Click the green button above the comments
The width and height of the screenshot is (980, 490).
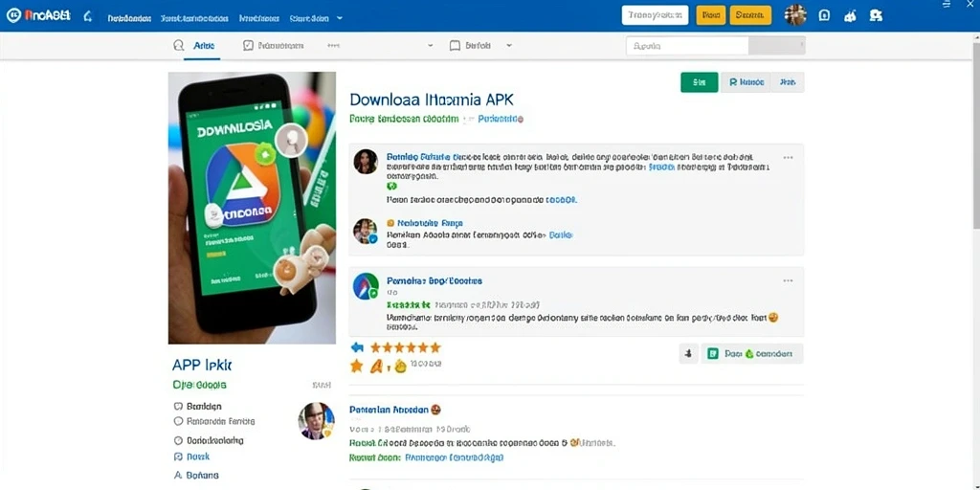699,82
